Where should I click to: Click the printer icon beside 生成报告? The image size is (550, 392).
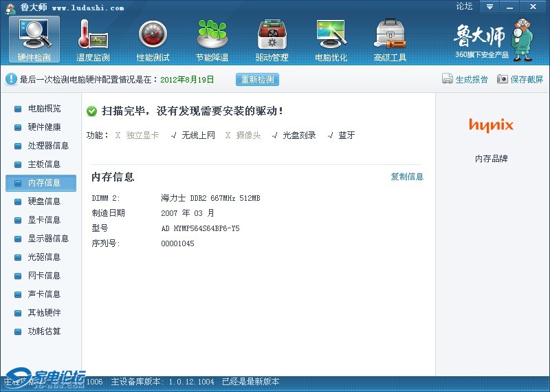click(448, 78)
